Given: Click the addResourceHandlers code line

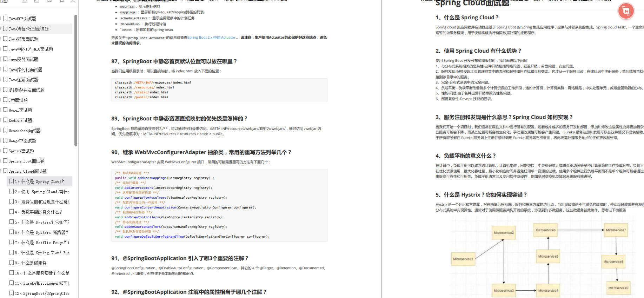Looking at the screenshot, I should [x=171, y=227].
